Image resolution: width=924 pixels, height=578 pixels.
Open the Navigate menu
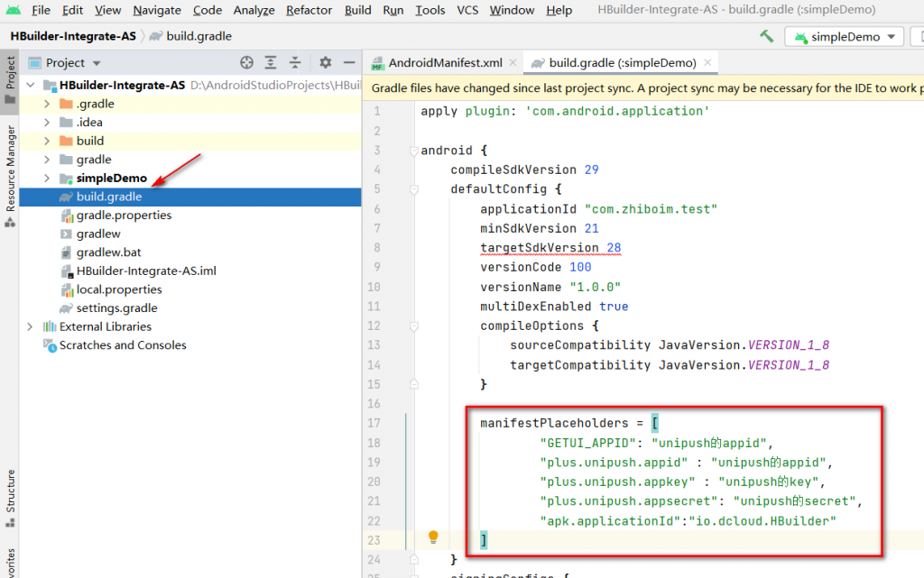click(x=157, y=10)
